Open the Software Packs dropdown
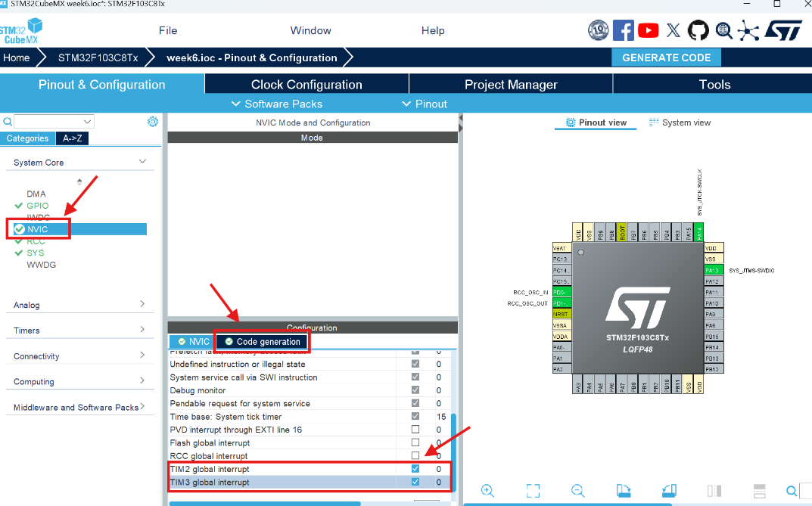Viewport: 812px width, 506px height. click(x=277, y=104)
